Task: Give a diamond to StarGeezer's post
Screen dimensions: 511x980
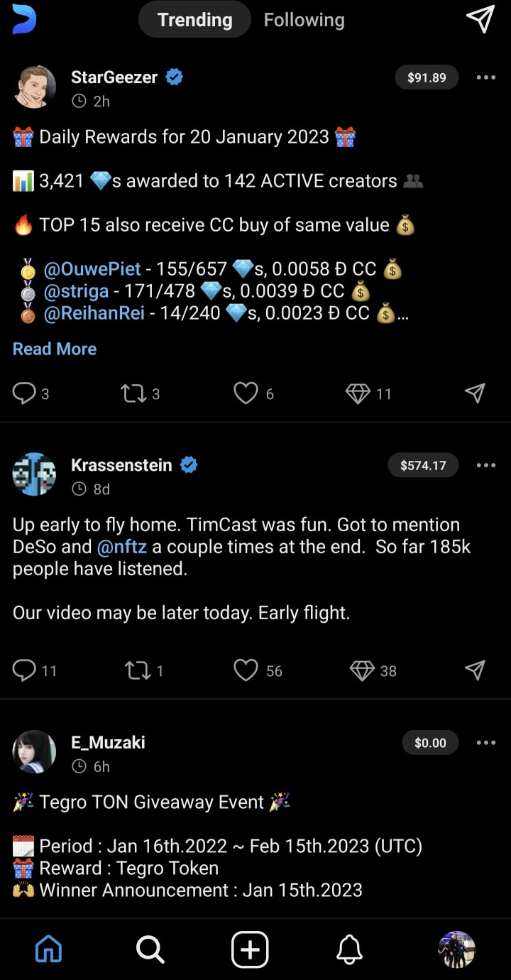Action: 358,393
